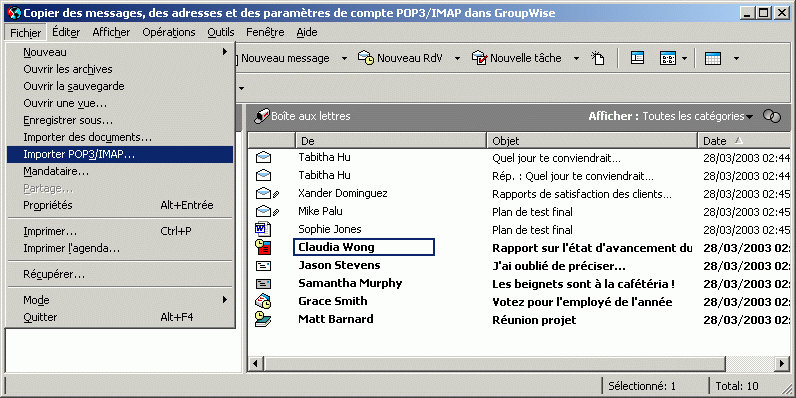Choose Ouvrir une vue…
796x398 pixels.
[x=120, y=104]
